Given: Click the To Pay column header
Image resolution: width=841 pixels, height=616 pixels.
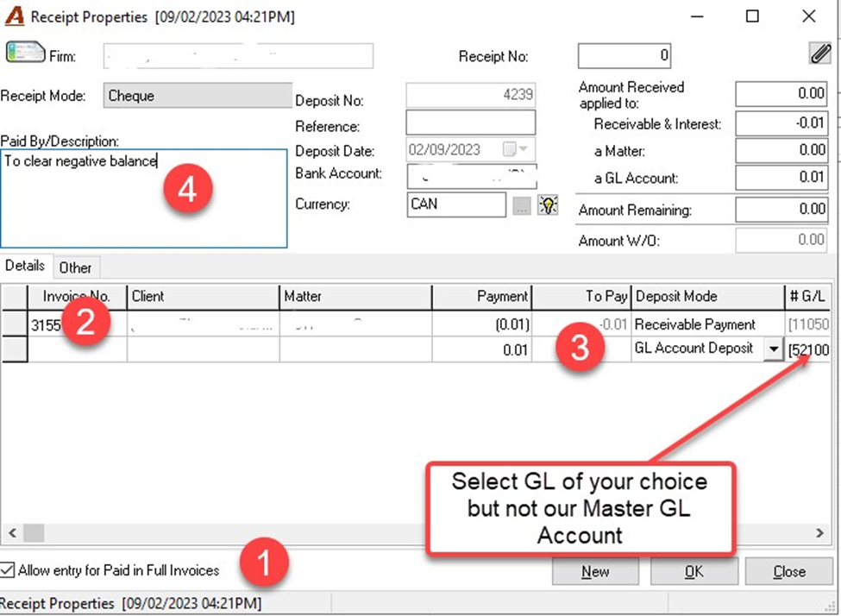Looking at the screenshot, I should tap(582, 297).
